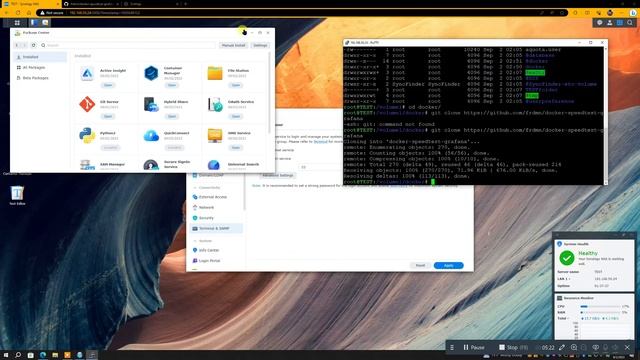
Task: Open Security in Control Panel sidebar
Action: (216, 218)
